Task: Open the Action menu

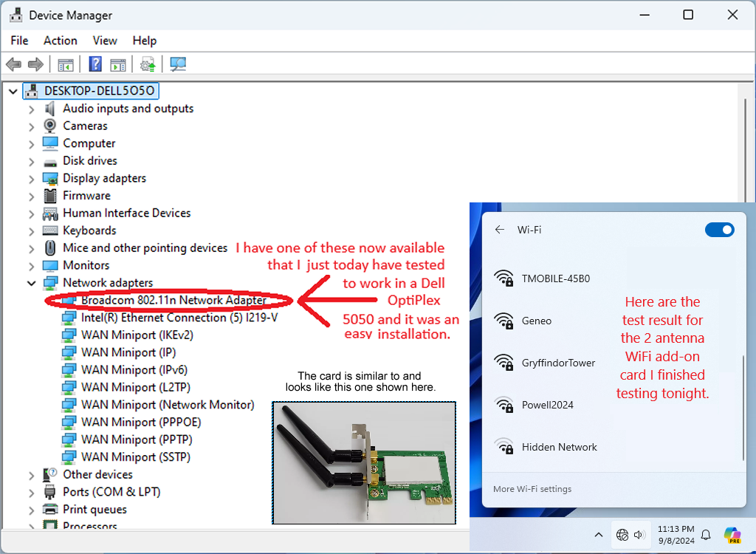Action: pos(61,41)
